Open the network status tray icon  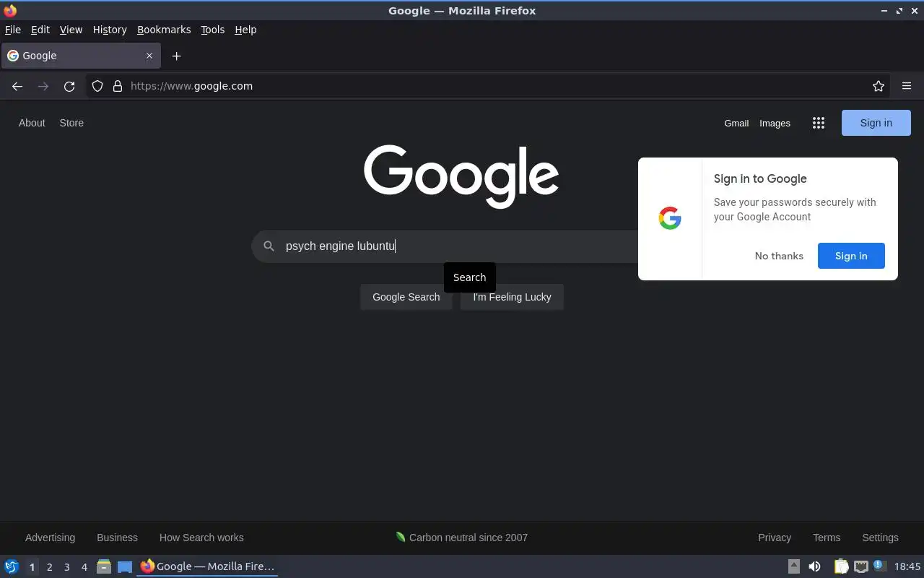[x=860, y=566]
